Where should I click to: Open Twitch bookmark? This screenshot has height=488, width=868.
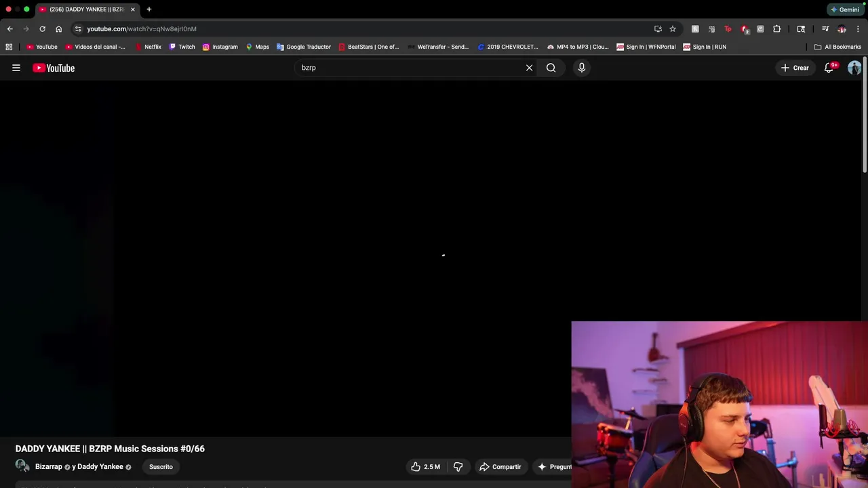pyautogui.click(x=182, y=47)
